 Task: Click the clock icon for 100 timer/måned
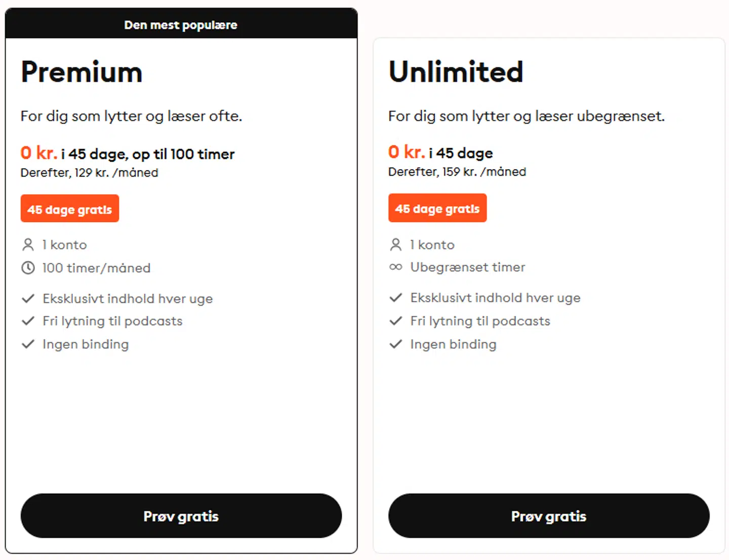28,268
